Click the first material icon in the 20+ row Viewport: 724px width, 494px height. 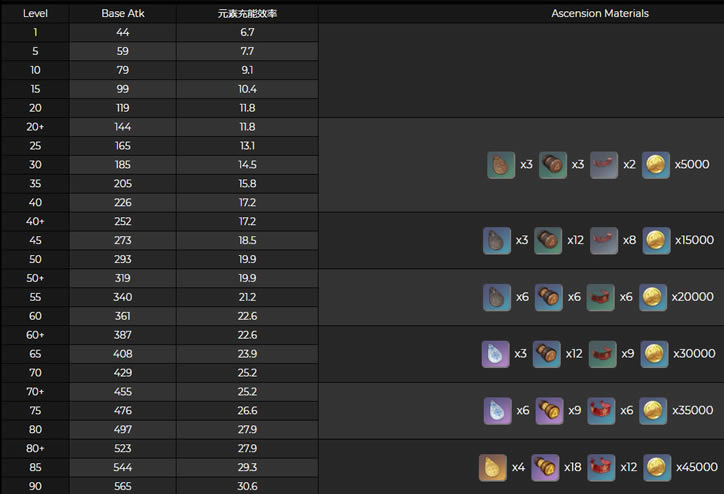coord(501,165)
